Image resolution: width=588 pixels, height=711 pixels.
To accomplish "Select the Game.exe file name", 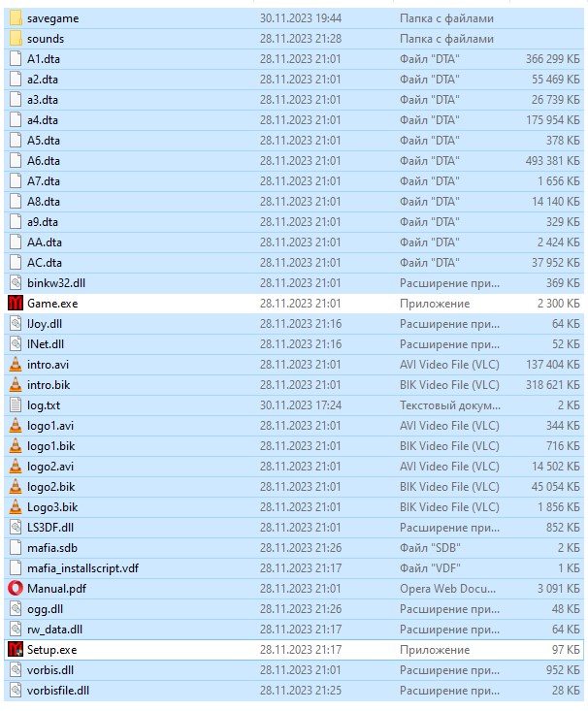I will pyautogui.click(x=52, y=304).
